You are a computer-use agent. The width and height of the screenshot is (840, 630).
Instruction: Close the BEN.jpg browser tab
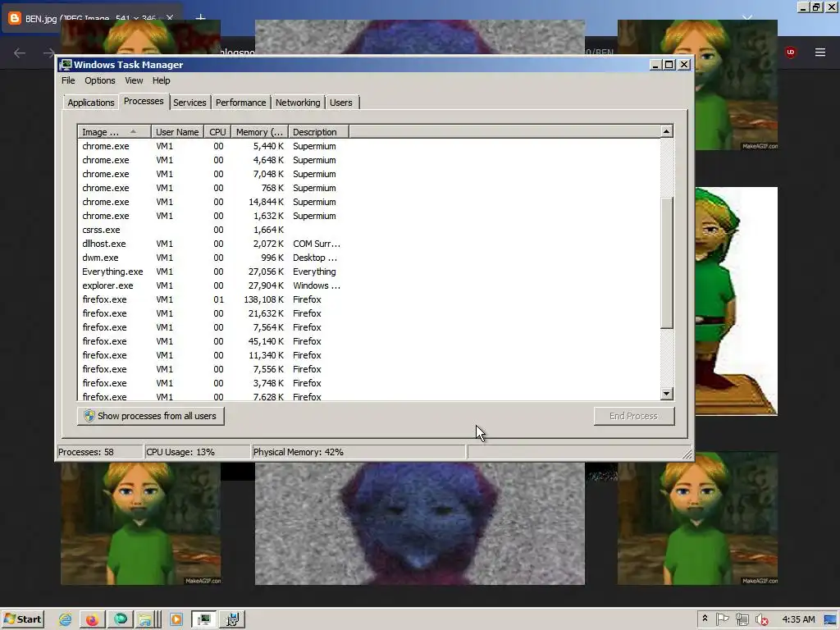tap(170, 18)
